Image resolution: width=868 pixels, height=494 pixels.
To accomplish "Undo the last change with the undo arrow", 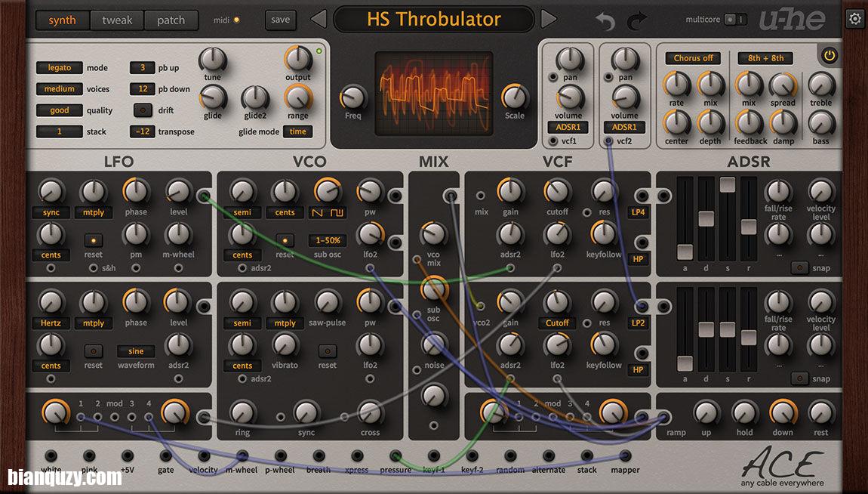I will pyautogui.click(x=605, y=21).
